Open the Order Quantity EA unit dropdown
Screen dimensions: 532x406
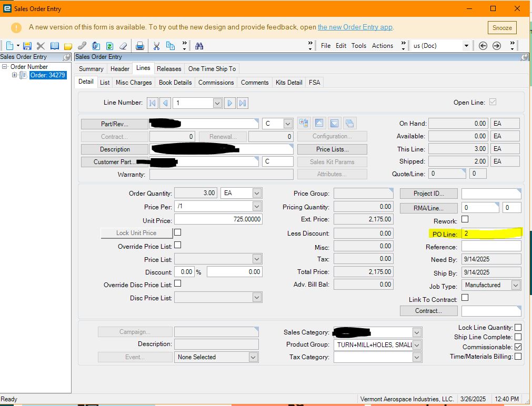257,194
